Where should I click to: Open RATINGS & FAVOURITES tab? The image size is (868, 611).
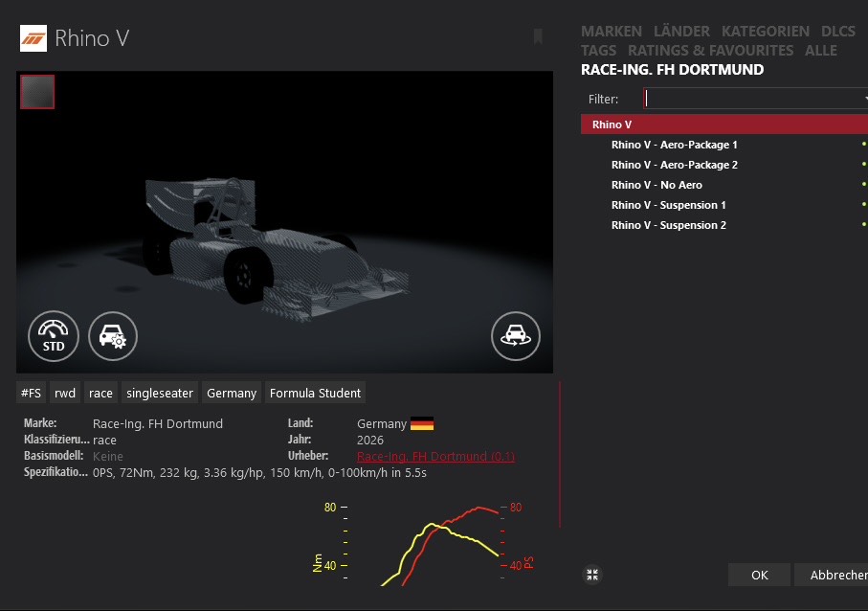coord(710,51)
